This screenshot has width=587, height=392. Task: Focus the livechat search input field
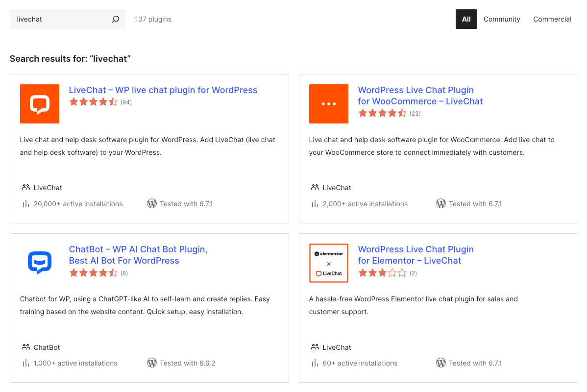point(68,19)
